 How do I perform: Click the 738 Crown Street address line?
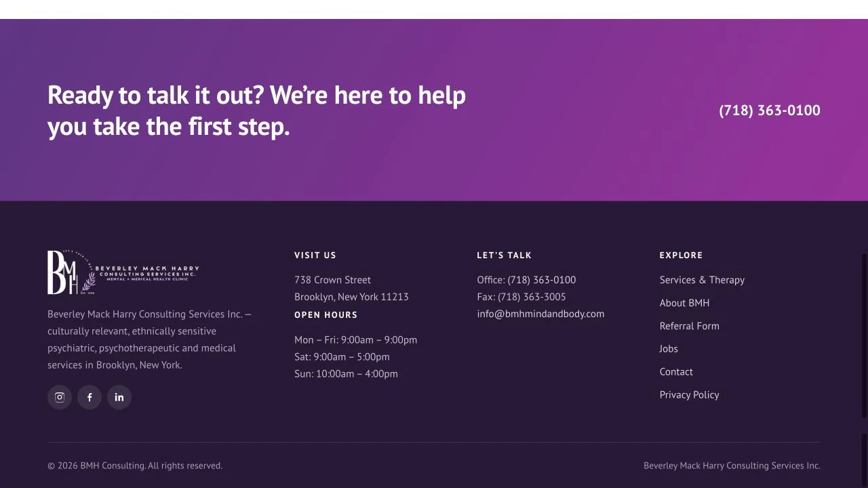[x=332, y=280]
